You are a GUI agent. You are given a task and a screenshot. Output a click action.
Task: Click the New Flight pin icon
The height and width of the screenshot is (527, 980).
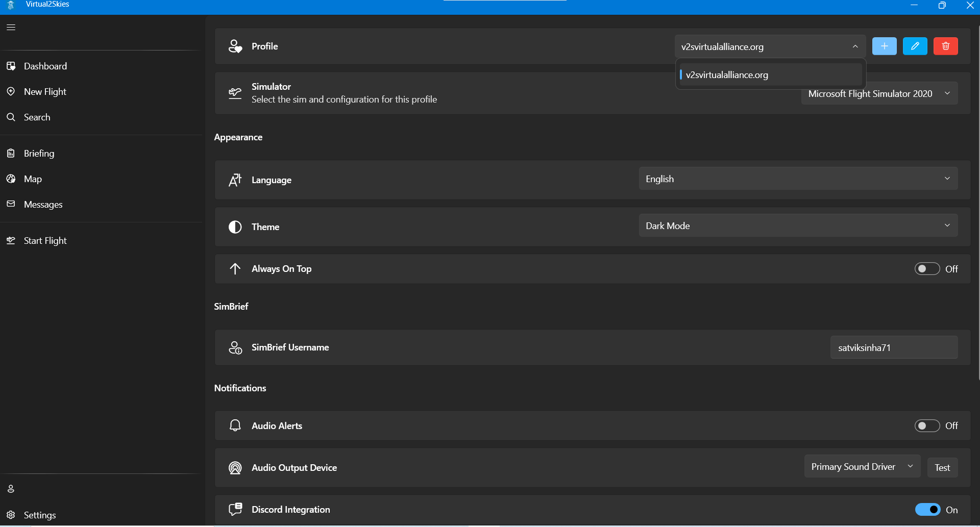pyautogui.click(x=11, y=92)
